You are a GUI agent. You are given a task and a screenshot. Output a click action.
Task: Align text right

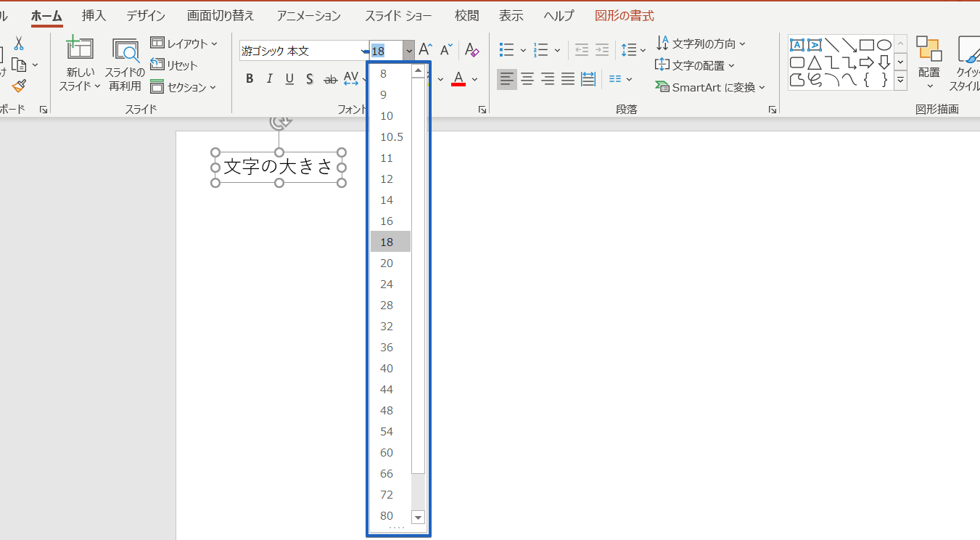pos(548,79)
